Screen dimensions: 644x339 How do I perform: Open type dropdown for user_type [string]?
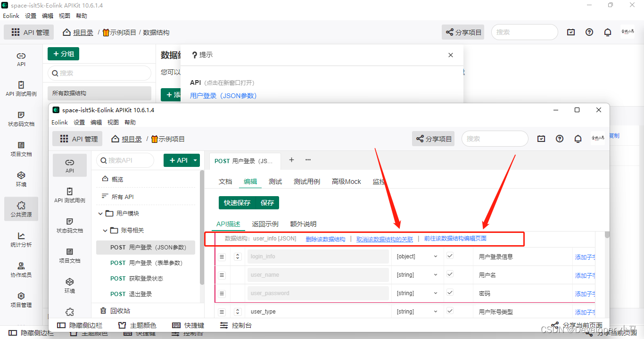pyautogui.click(x=417, y=312)
